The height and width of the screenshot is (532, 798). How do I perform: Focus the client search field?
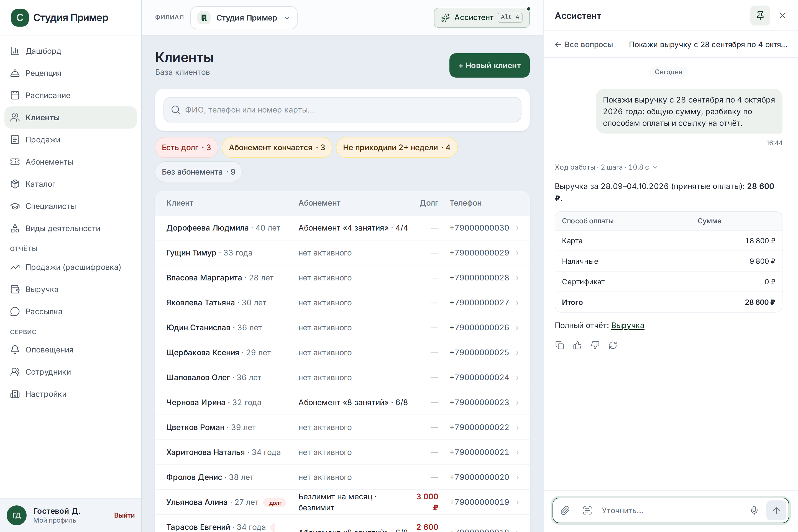342,110
